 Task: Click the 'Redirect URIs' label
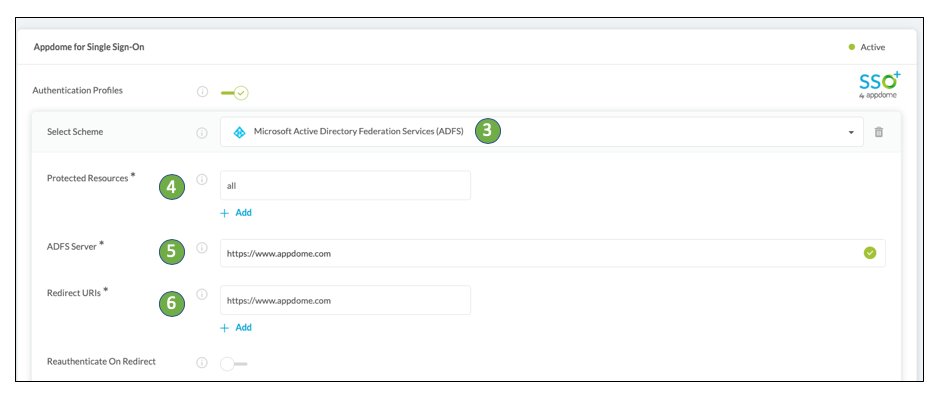coord(74,293)
